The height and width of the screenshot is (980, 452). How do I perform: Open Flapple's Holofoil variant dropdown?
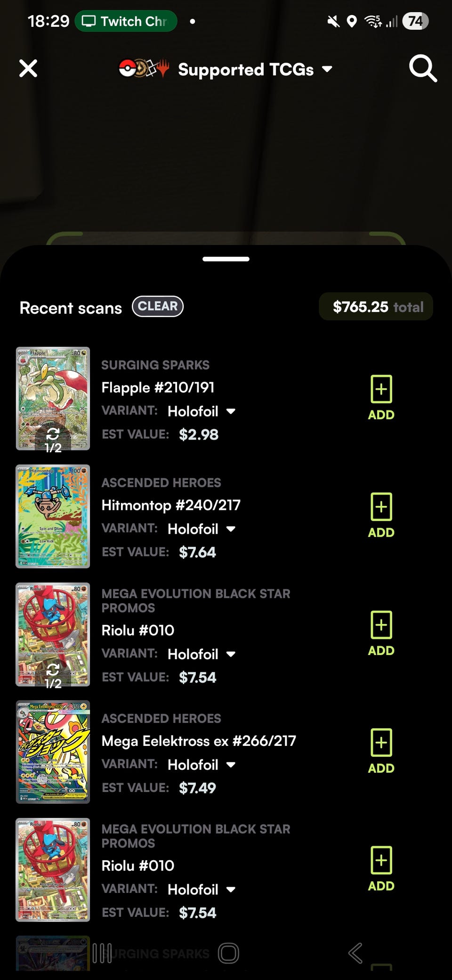pyautogui.click(x=202, y=411)
